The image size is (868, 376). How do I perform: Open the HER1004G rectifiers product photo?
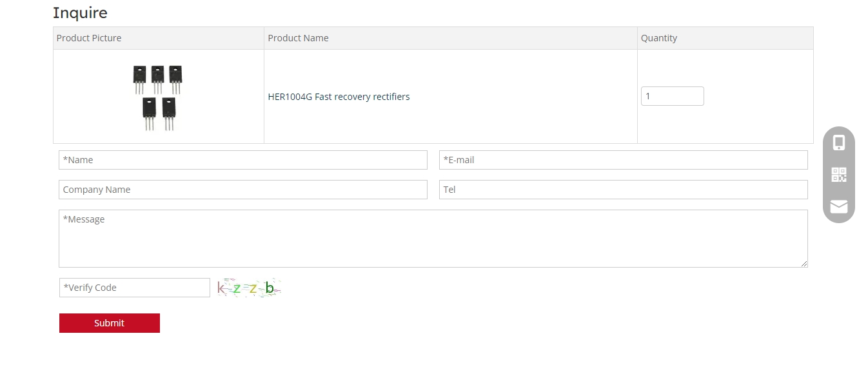tap(158, 97)
